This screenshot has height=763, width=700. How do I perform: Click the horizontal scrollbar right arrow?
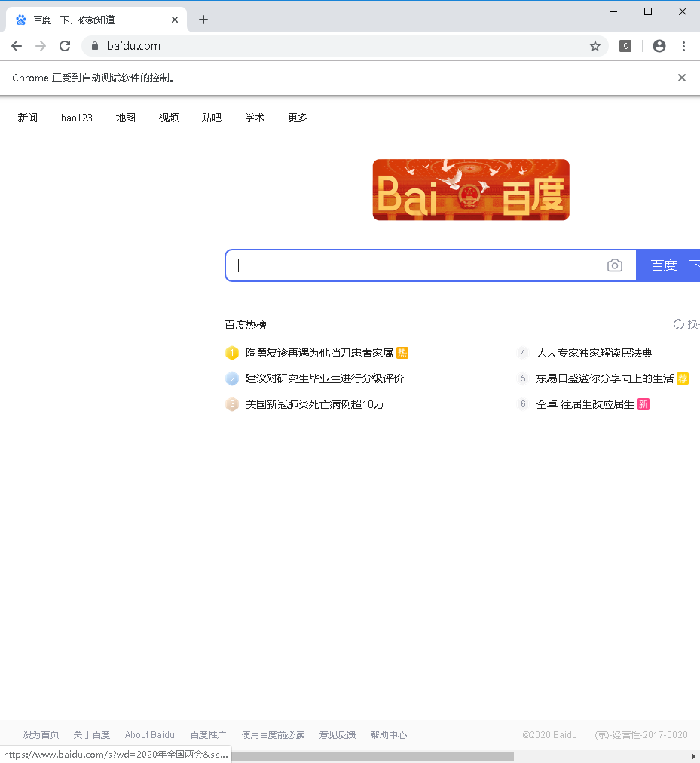point(694,756)
